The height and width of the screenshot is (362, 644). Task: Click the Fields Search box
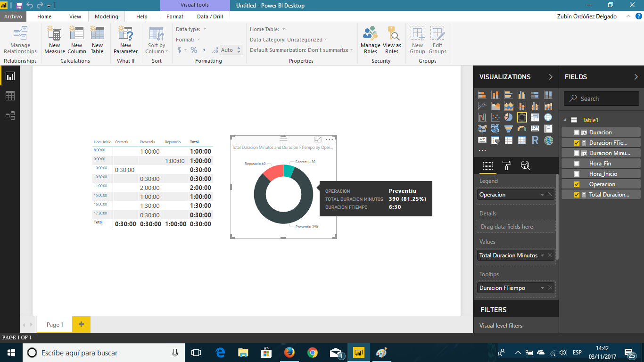click(601, 99)
